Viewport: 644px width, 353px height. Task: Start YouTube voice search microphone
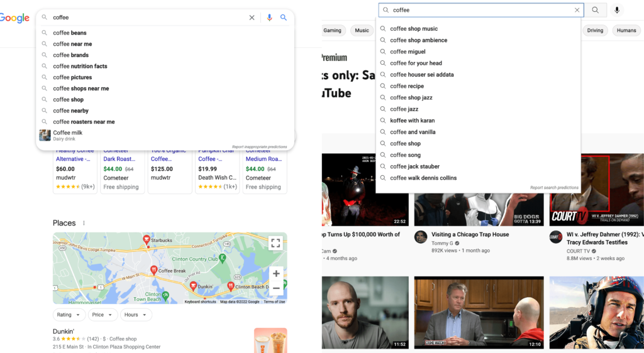tap(616, 10)
